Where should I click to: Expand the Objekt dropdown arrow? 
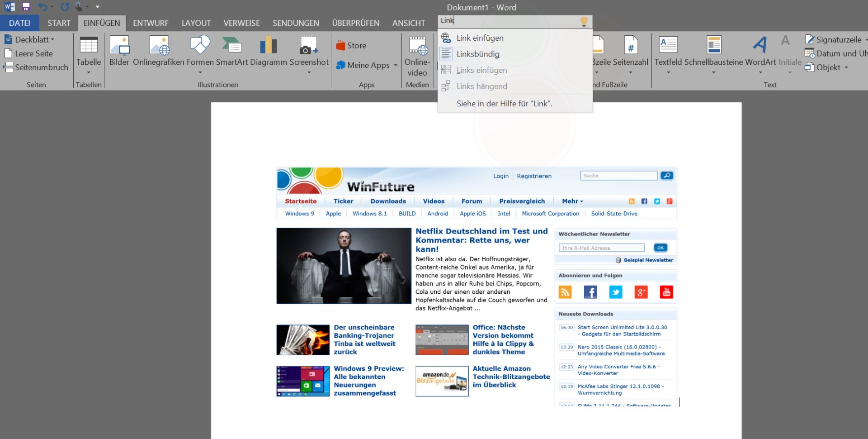[846, 67]
